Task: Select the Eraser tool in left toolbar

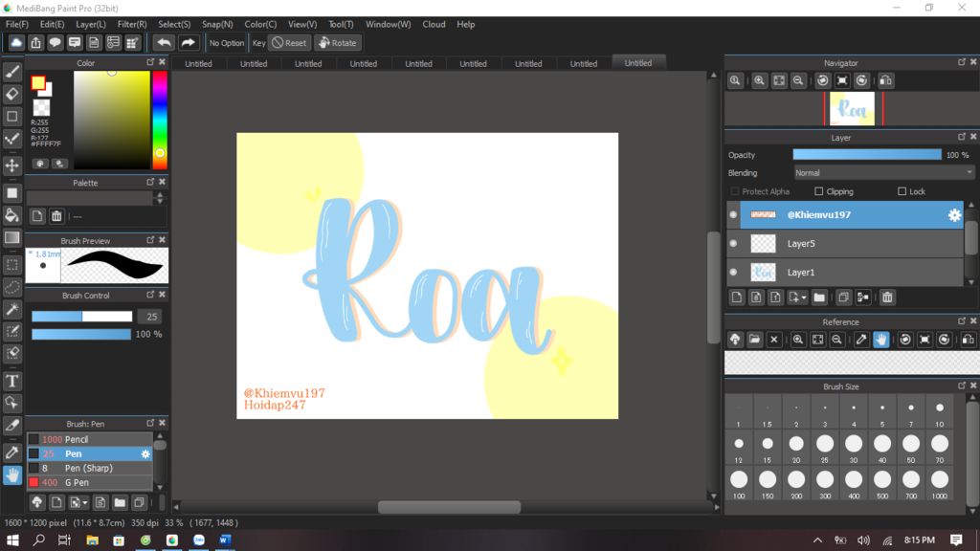Action: (12, 94)
